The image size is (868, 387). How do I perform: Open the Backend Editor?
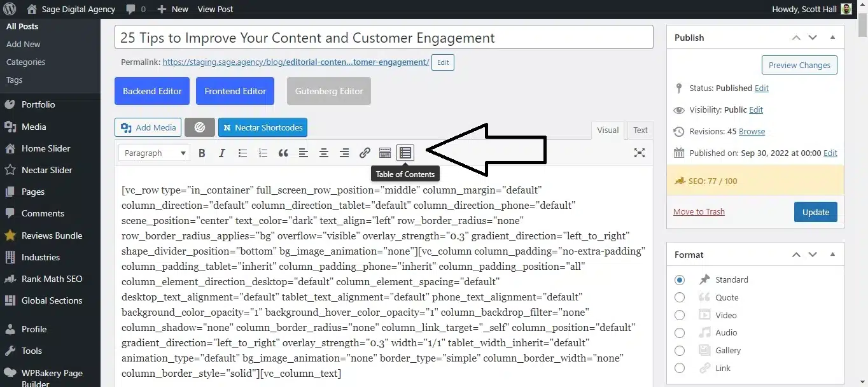152,91
